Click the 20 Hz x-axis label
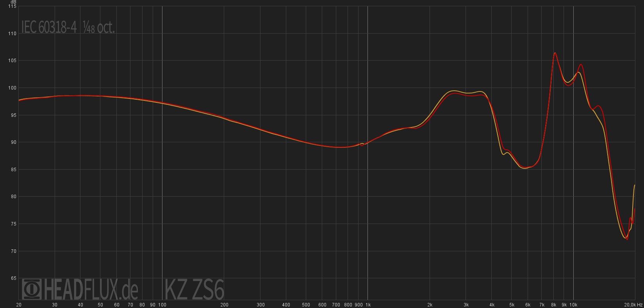 pos(19,304)
